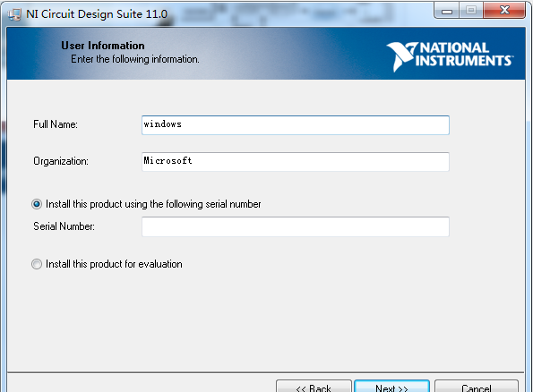Click the User Information heading
Image resolution: width=533 pixels, height=392 pixels.
click(x=103, y=46)
